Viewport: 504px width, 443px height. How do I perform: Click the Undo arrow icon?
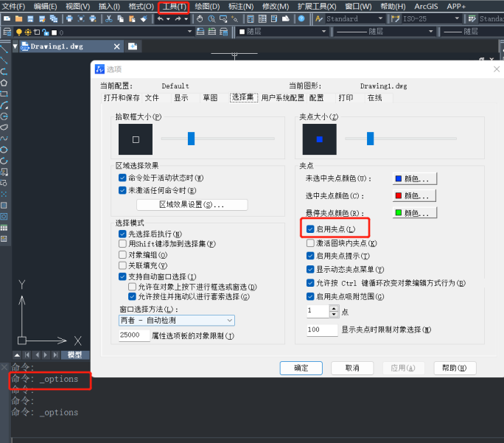point(160,18)
